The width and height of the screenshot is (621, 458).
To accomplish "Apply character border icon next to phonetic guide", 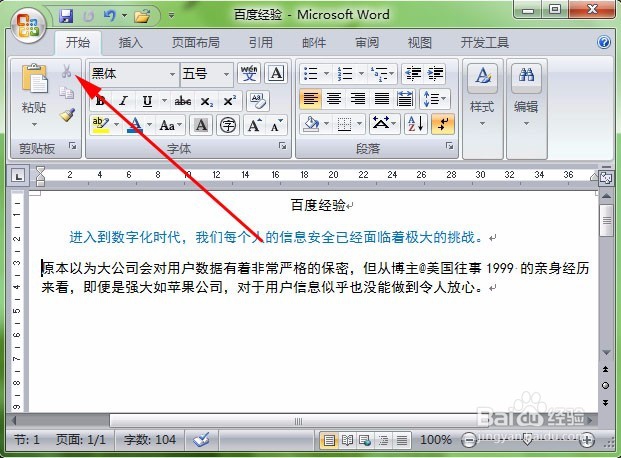I will point(276,73).
